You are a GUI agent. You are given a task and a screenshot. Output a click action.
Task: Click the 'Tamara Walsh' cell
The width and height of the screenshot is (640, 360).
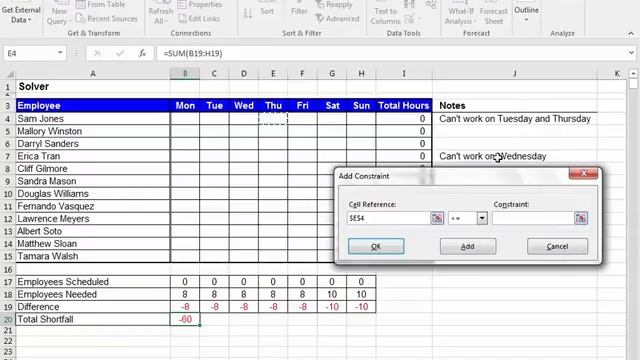click(93, 256)
